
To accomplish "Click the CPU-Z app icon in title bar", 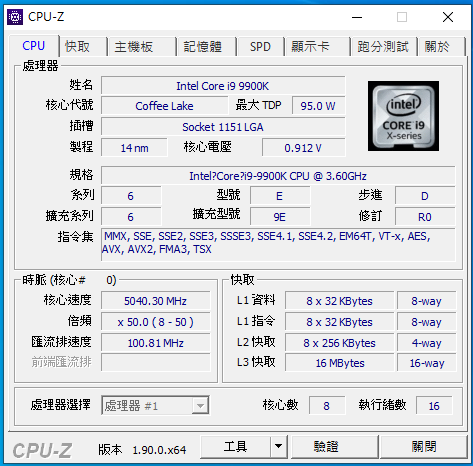I will [15, 17].
